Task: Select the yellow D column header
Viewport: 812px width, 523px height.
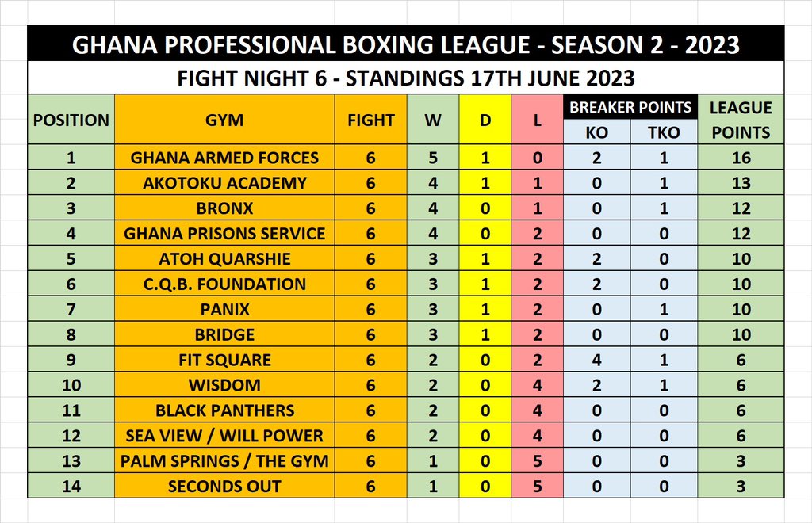Action: coord(485,120)
